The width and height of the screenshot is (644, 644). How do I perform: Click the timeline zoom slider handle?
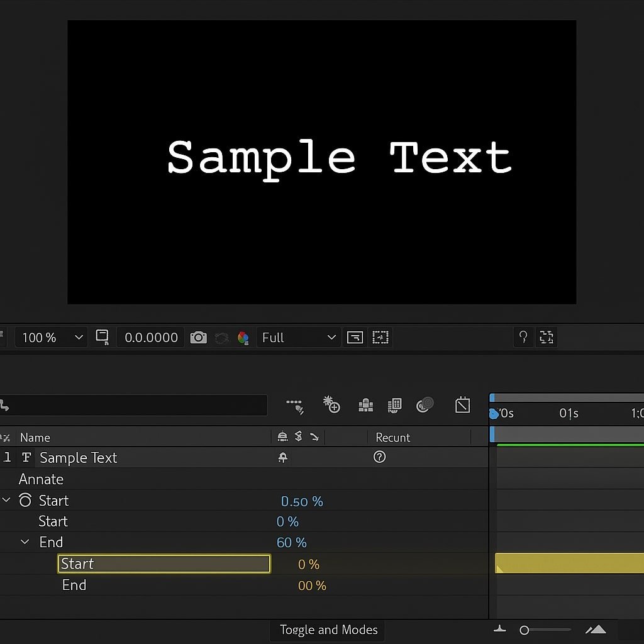click(525, 630)
